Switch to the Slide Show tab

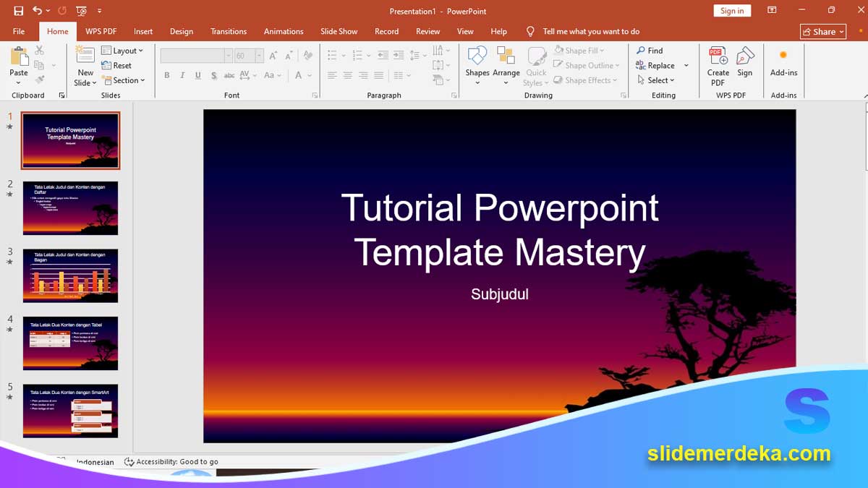coord(339,31)
